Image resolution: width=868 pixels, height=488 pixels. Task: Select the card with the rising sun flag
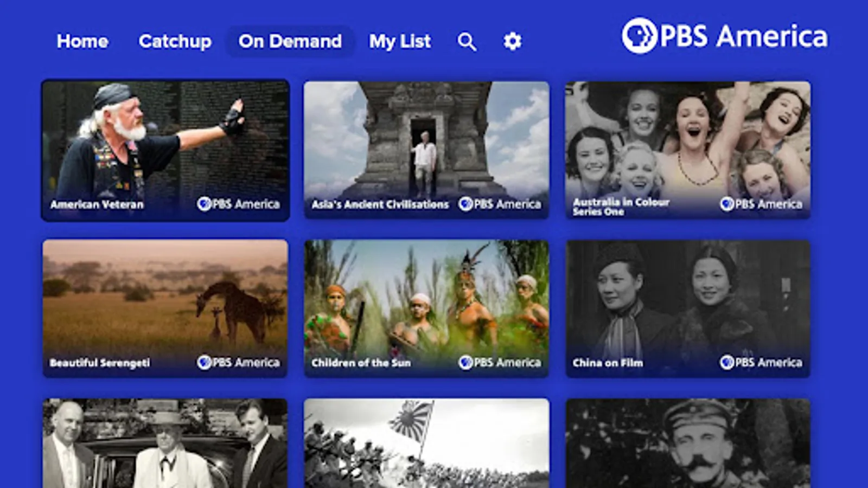426,443
